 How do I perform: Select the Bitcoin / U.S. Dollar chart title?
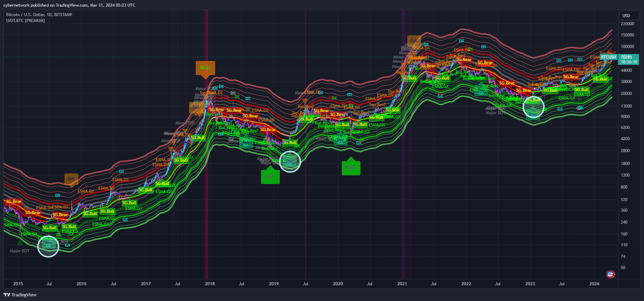[x=39, y=15]
